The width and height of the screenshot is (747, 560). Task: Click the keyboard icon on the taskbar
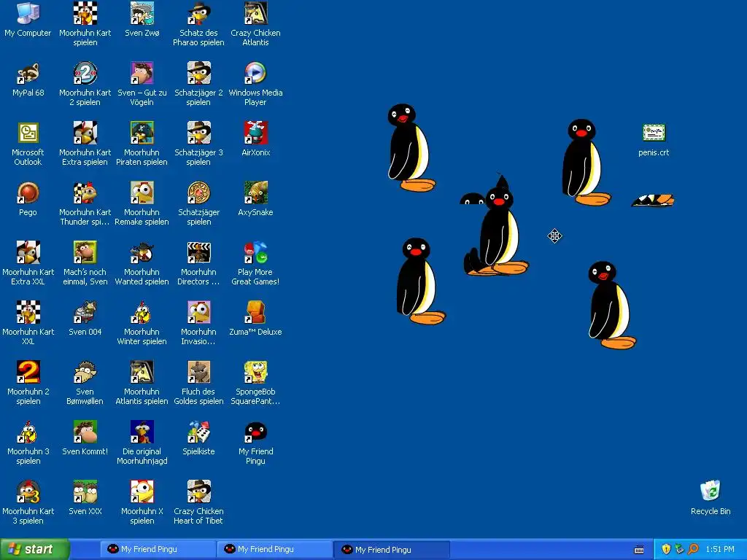coord(639,550)
